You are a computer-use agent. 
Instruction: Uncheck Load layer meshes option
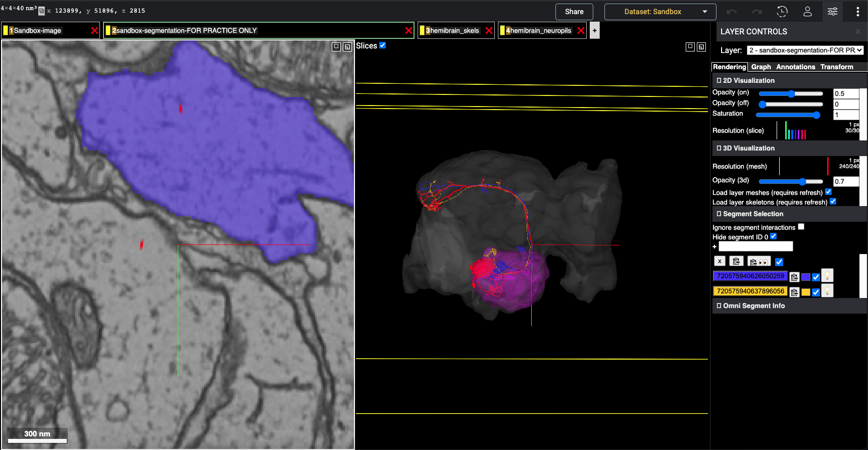click(x=828, y=192)
